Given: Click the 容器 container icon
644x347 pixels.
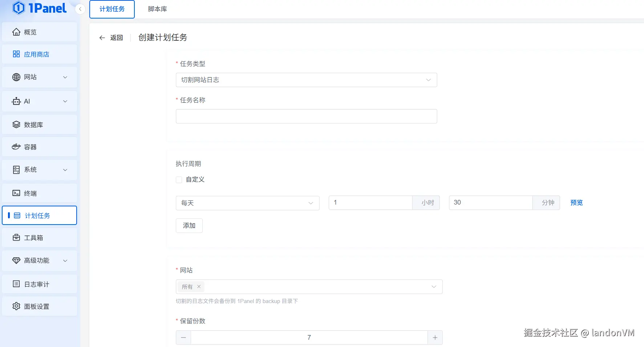Looking at the screenshot, I should [16, 146].
